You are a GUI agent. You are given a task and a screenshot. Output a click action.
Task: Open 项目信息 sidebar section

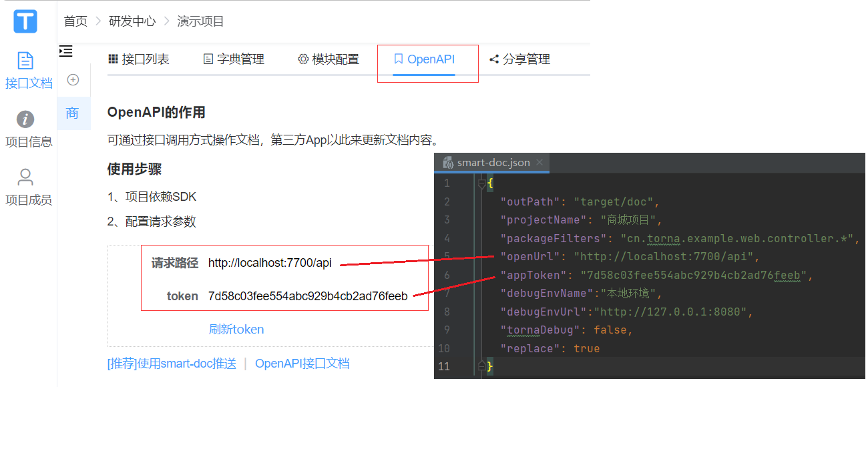pos(28,129)
